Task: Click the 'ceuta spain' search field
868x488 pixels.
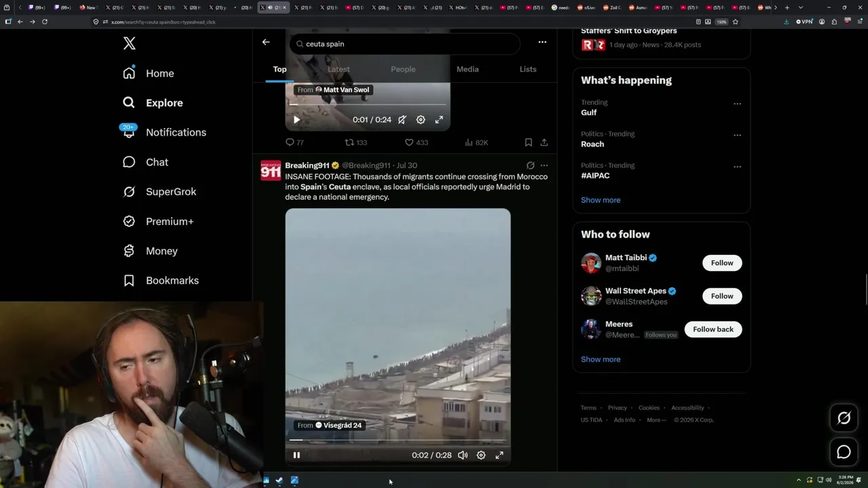Action: point(405,44)
